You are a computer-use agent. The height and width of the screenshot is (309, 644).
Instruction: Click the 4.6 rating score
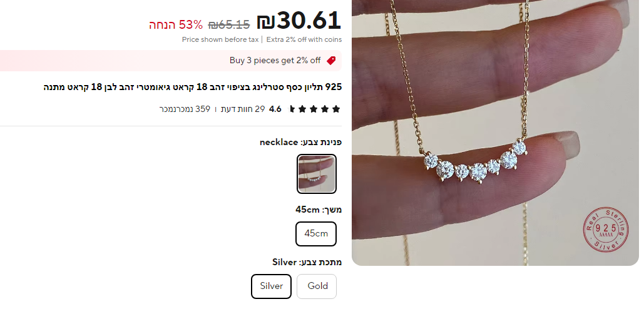(x=275, y=109)
